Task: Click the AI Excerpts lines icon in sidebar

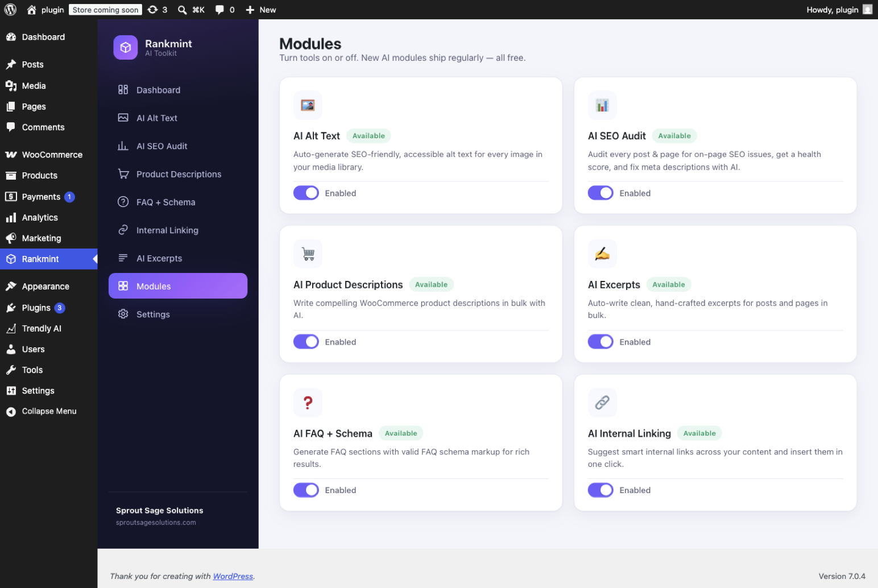Action: 123,258
